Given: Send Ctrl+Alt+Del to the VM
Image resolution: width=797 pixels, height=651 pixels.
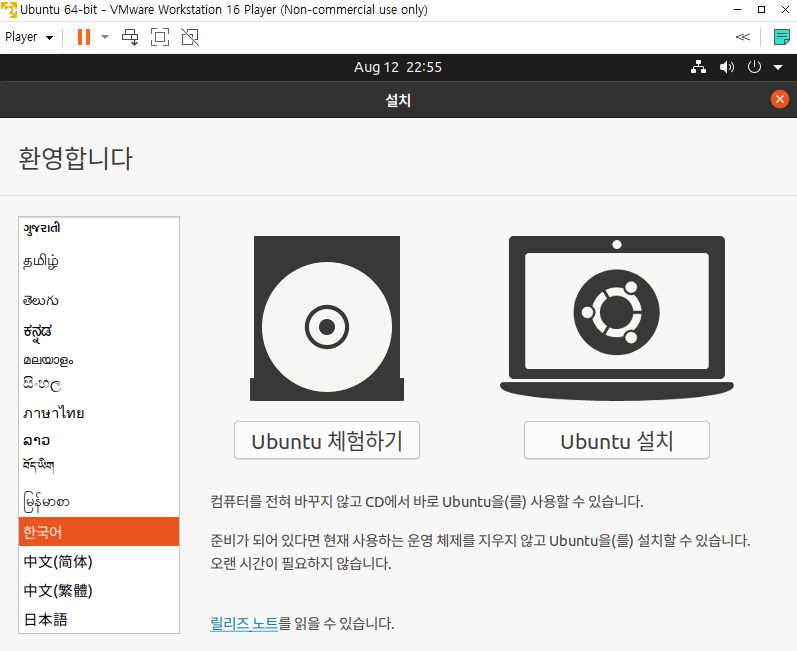Looking at the screenshot, I should pos(130,37).
